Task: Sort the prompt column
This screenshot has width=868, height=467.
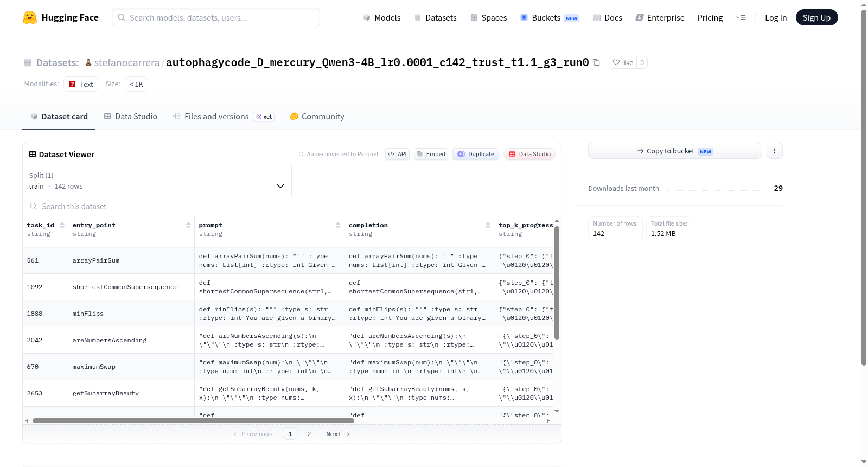Action: tap(338, 225)
